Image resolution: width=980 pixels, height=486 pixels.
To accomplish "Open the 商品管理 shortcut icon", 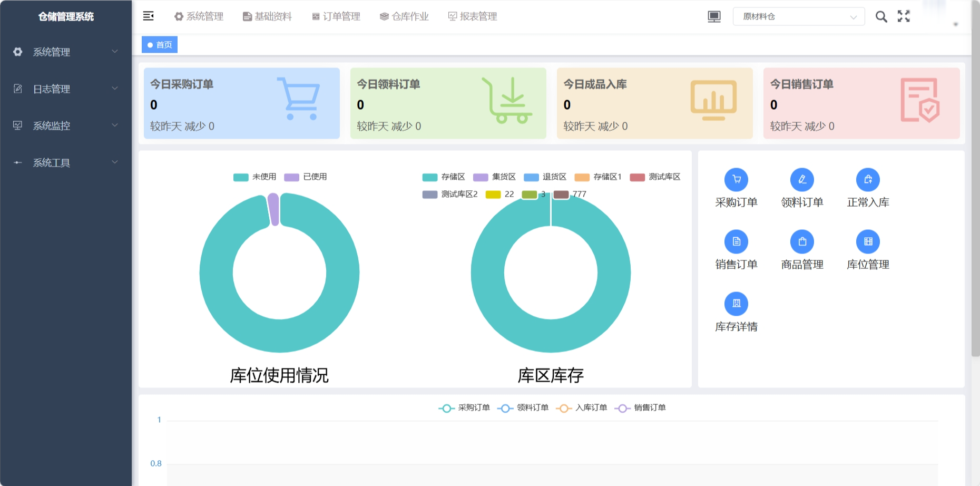I will (x=802, y=242).
